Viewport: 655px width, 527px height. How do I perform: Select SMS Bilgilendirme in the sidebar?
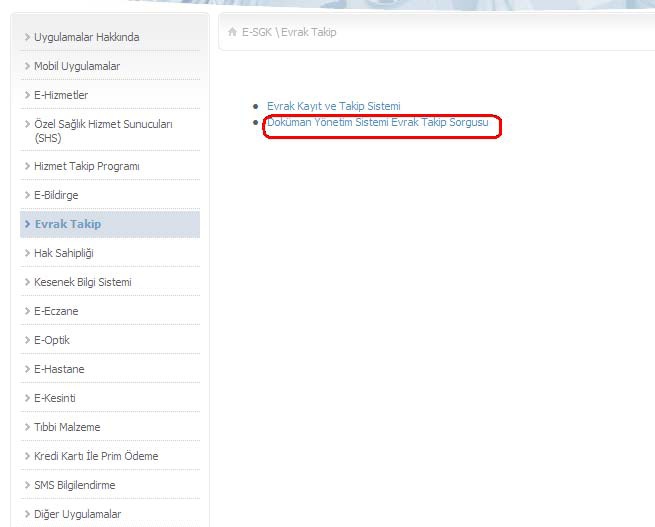coord(74,485)
